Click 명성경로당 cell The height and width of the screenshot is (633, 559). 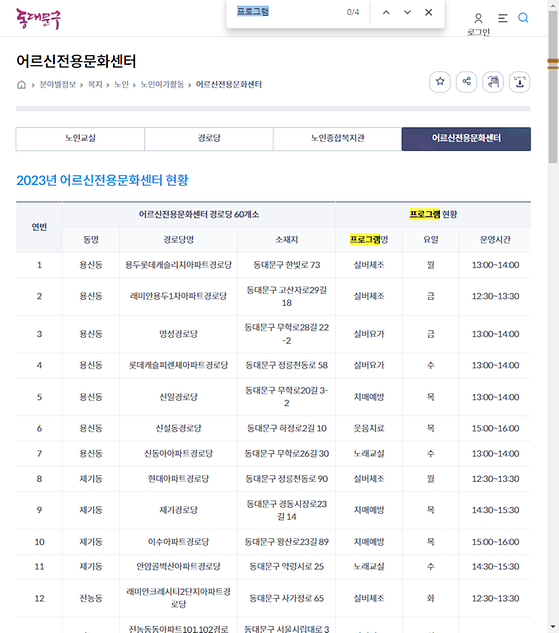(x=178, y=334)
